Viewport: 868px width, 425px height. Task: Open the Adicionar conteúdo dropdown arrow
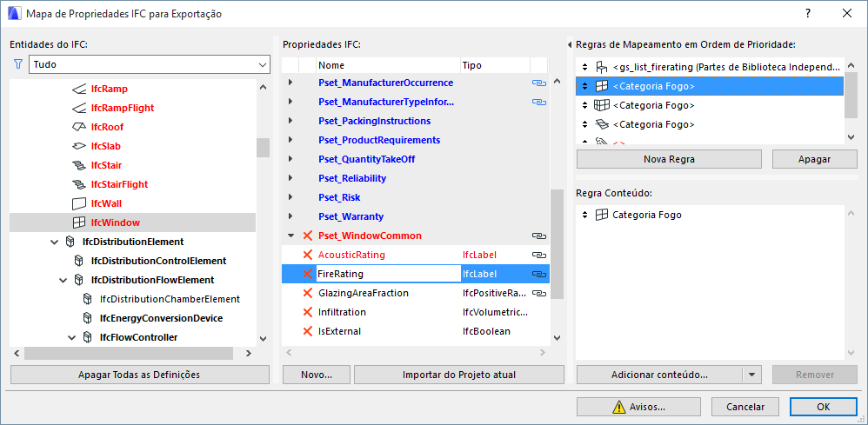[x=752, y=375]
